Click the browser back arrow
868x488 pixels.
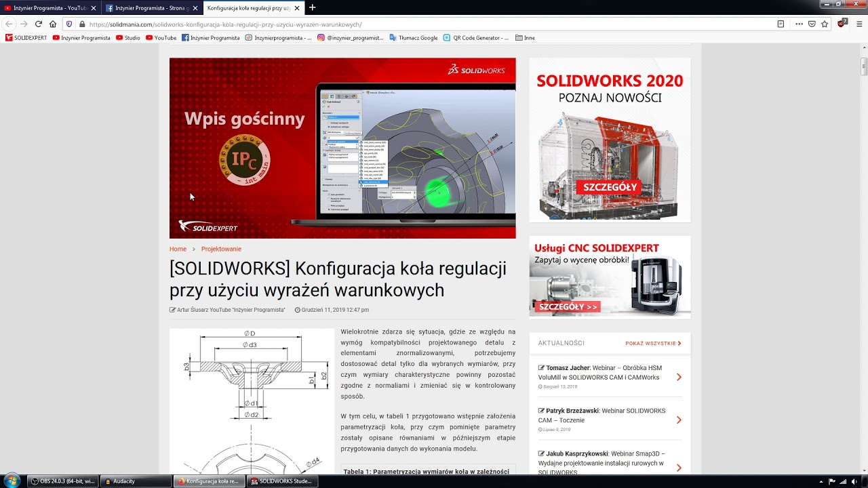(9, 24)
